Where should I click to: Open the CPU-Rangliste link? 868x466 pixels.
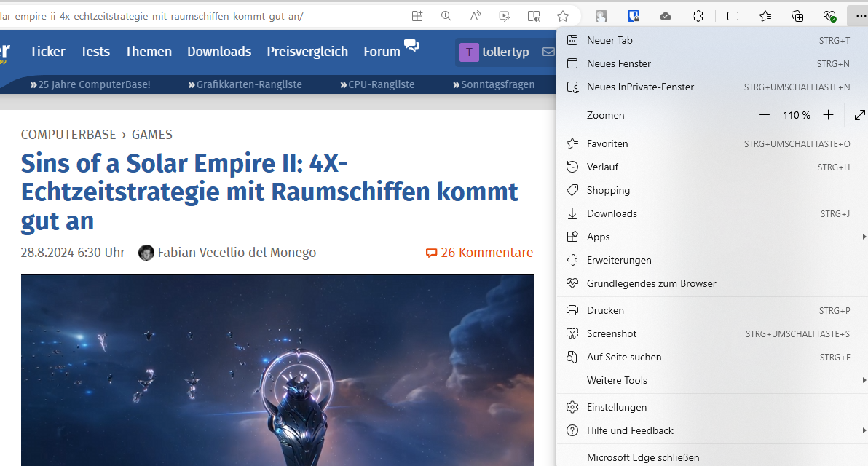pos(377,84)
